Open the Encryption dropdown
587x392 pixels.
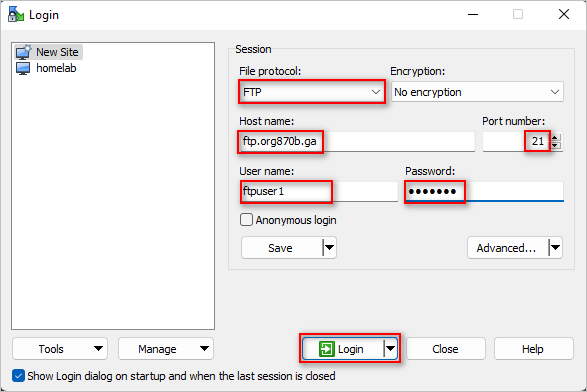(477, 92)
